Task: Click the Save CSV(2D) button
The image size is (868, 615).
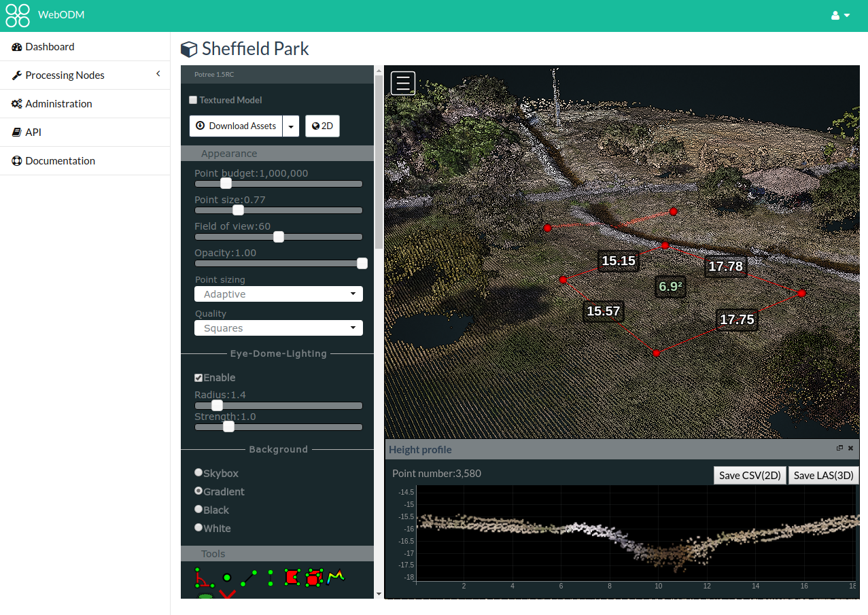Action: (x=750, y=475)
